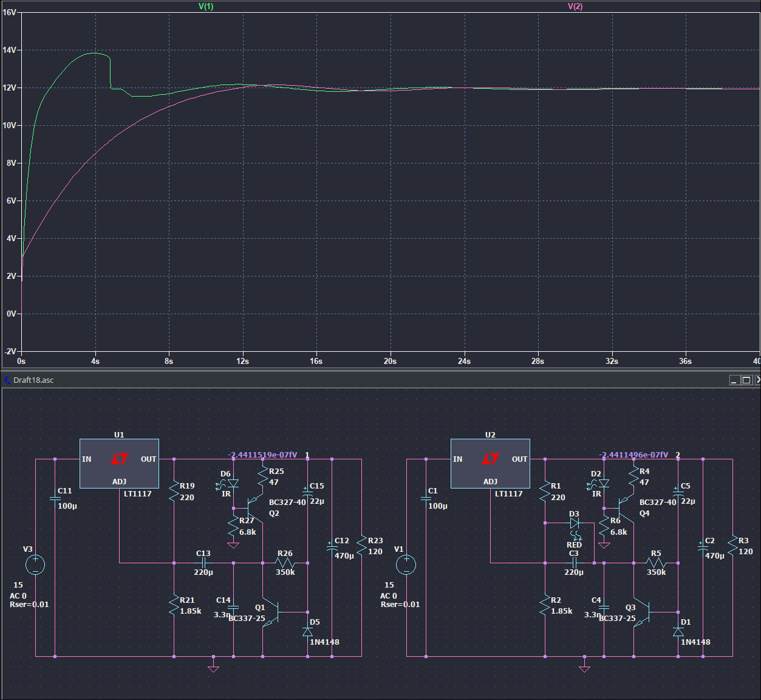Click the 36s label on time axis
Viewport: 761px width, 700px height.
pyautogui.click(x=686, y=361)
